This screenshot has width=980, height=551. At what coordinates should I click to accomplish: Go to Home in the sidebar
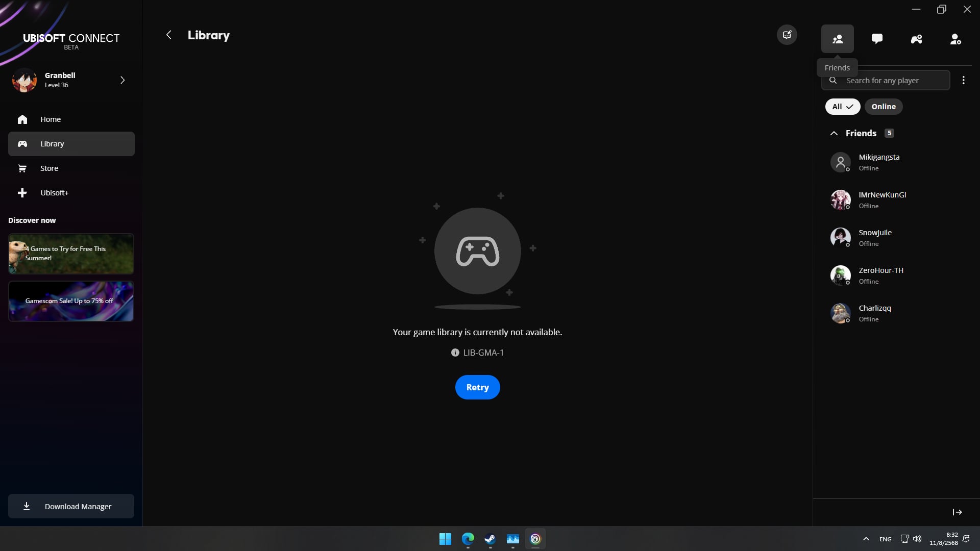[x=71, y=119]
